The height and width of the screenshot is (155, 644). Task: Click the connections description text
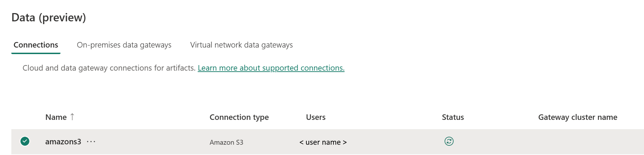(109, 68)
